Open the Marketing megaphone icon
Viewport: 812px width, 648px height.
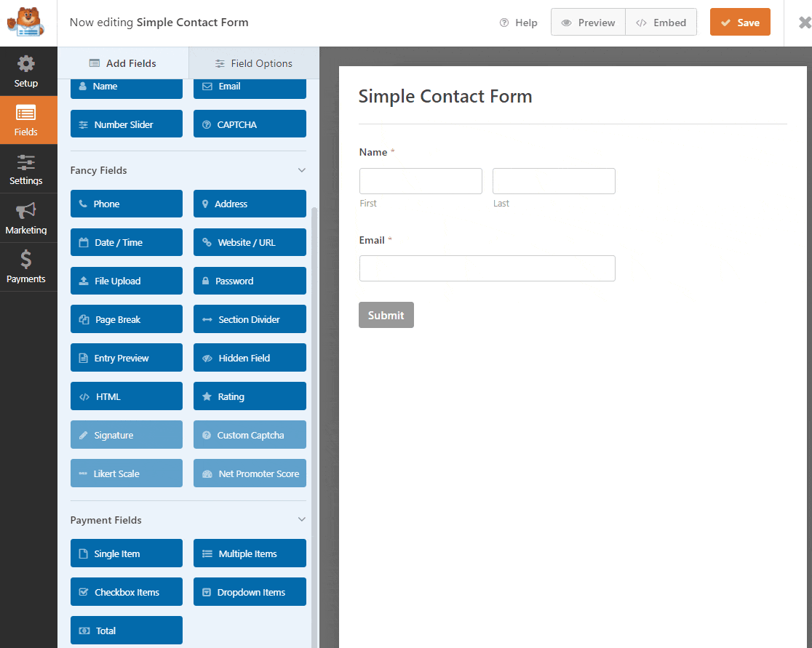pyautogui.click(x=26, y=211)
